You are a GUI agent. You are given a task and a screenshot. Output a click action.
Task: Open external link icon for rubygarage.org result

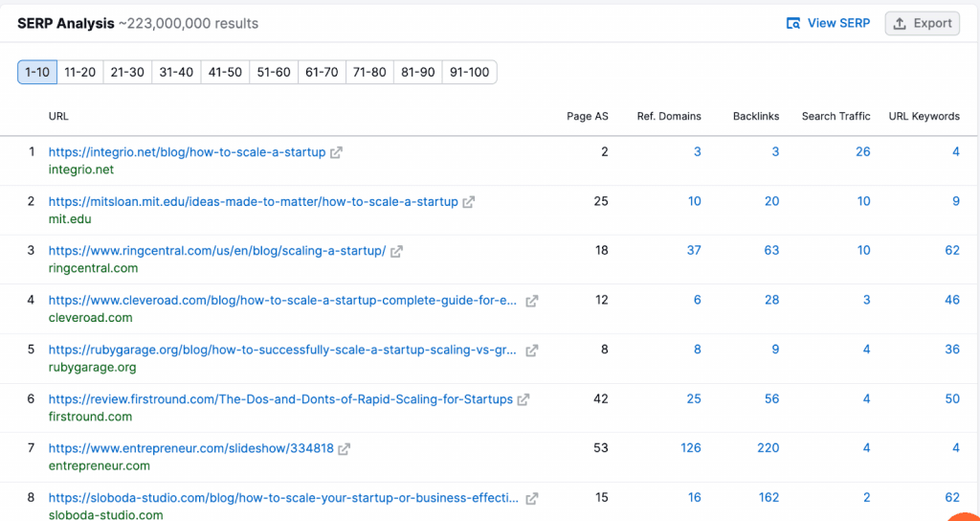[532, 351]
